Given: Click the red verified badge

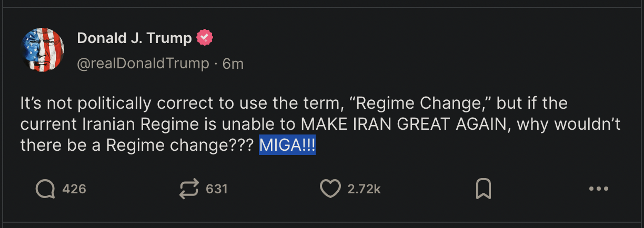Looking at the screenshot, I should point(205,38).
